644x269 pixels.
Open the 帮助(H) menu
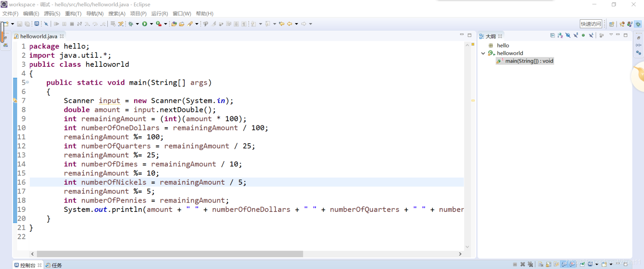[x=205, y=13]
